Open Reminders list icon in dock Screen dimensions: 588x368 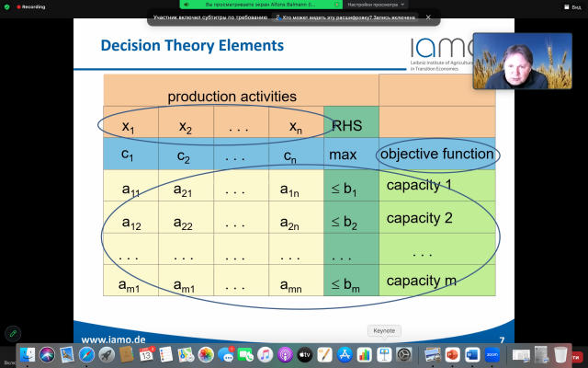(x=165, y=355)
